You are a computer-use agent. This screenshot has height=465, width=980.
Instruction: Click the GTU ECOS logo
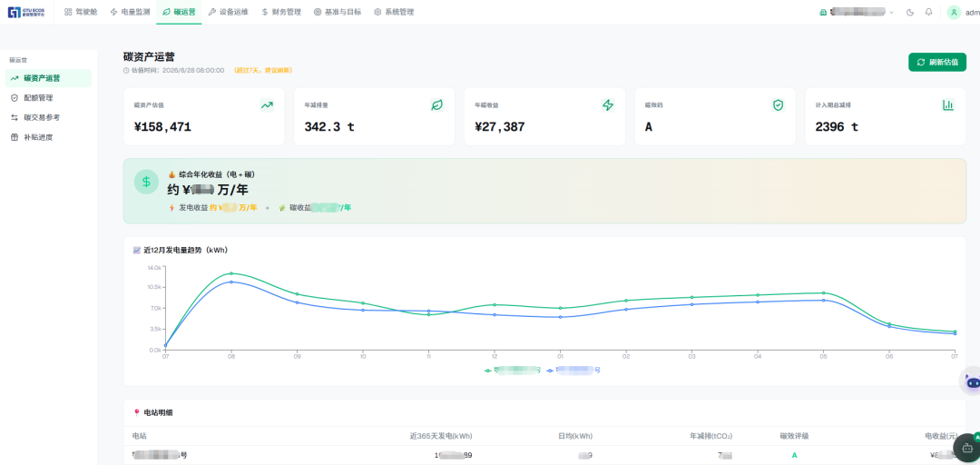coord(26,12)
